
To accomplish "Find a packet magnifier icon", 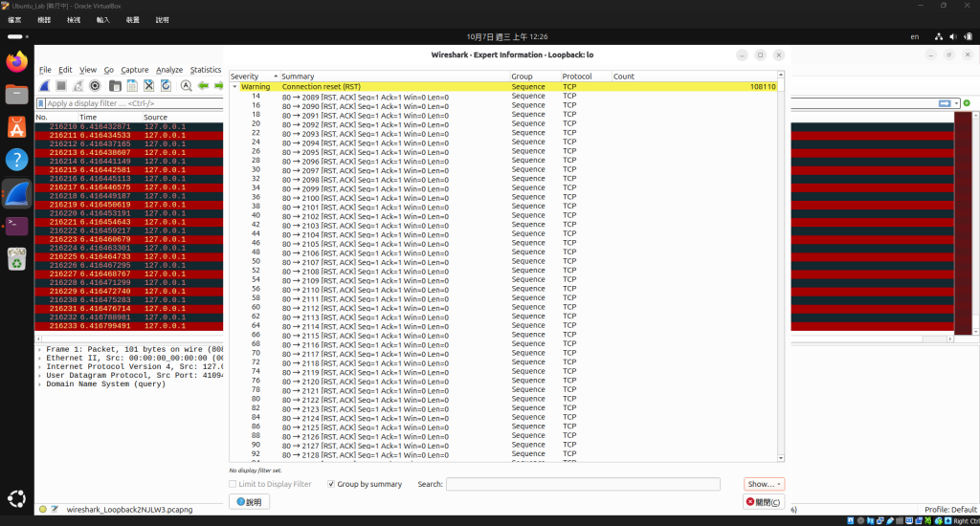I will point(187,85).
